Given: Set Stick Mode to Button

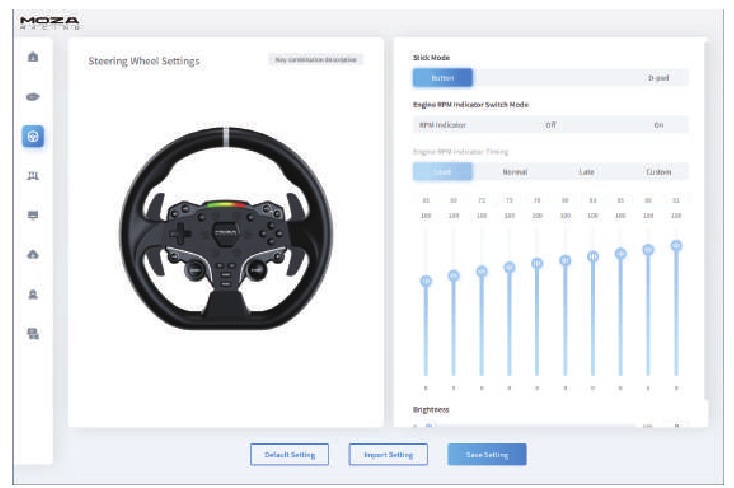Looking at the screenshot, I should [x=442, y=78].
